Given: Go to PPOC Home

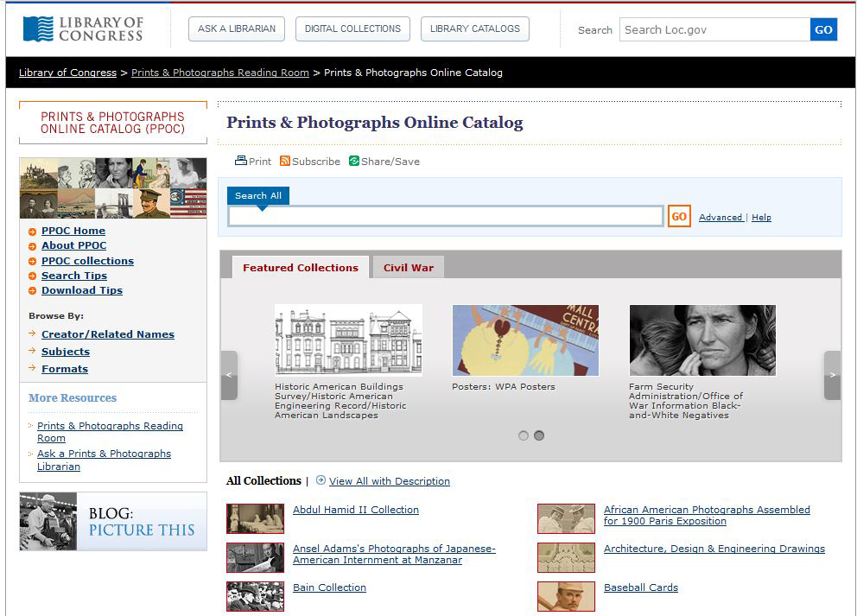Looking at the screenshot, I should (x=73, y=231).
